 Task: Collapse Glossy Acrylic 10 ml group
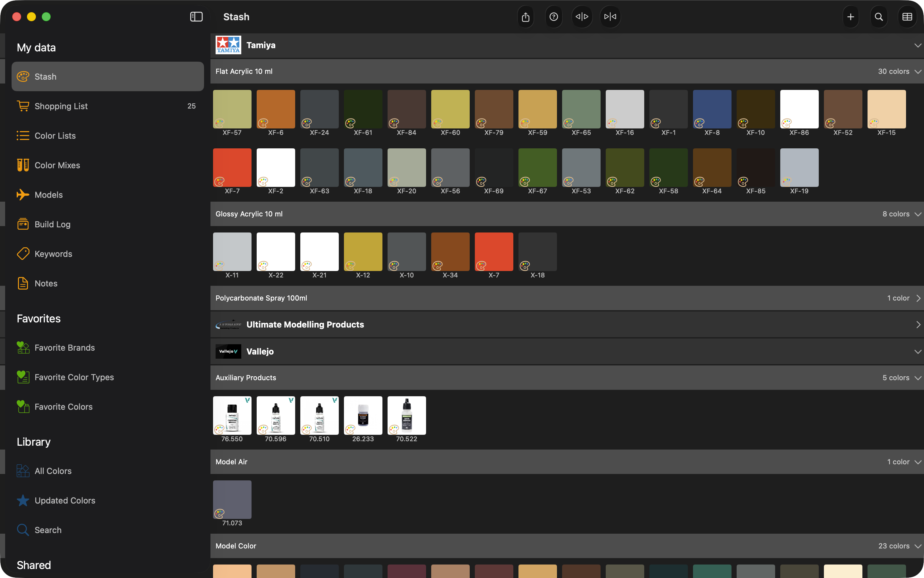tap(918, 214)
